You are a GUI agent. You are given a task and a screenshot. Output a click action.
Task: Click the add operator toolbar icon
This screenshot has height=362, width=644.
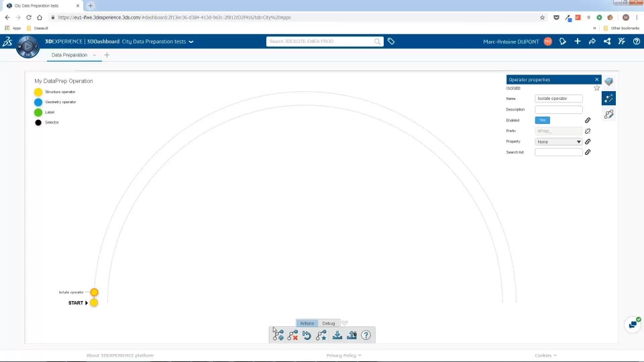click(x=278, y=335)
